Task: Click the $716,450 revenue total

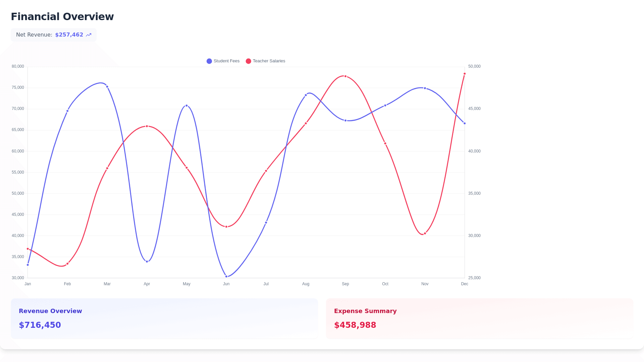Action: coord(40,325)
